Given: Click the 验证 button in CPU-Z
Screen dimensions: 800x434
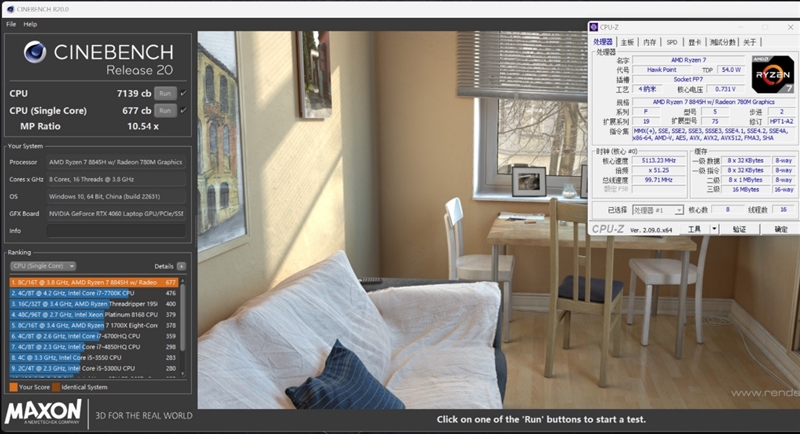Looking at the screenshot, I should [x=740, y=229].
